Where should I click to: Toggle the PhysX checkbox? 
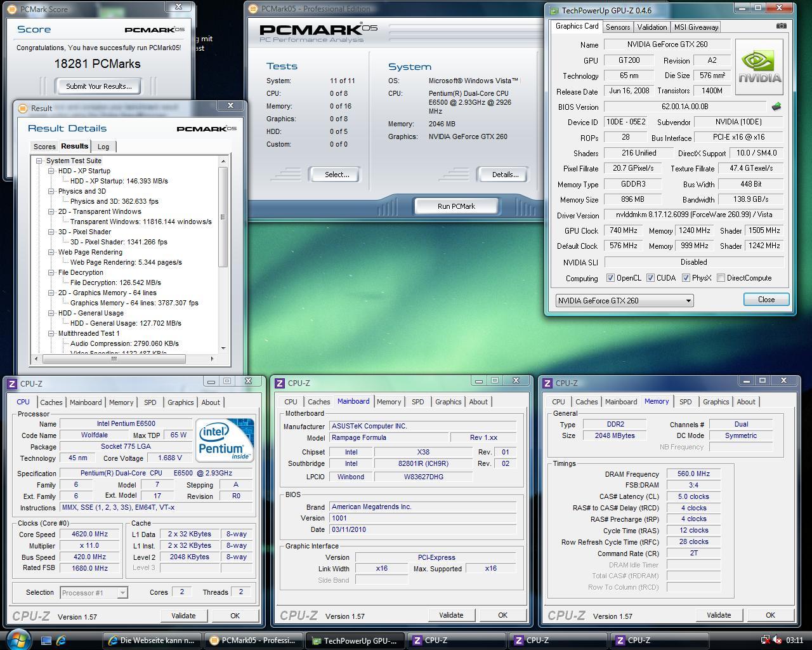[686, 278]
